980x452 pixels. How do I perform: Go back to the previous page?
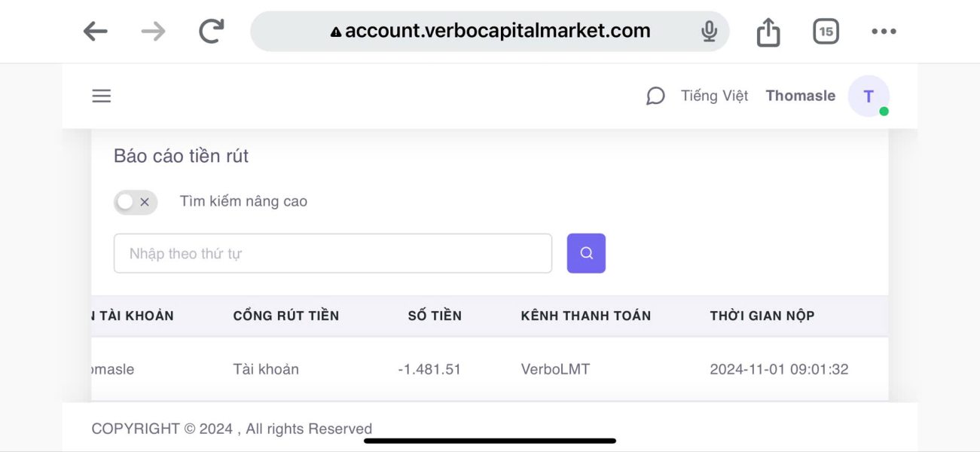pos(96,31)
